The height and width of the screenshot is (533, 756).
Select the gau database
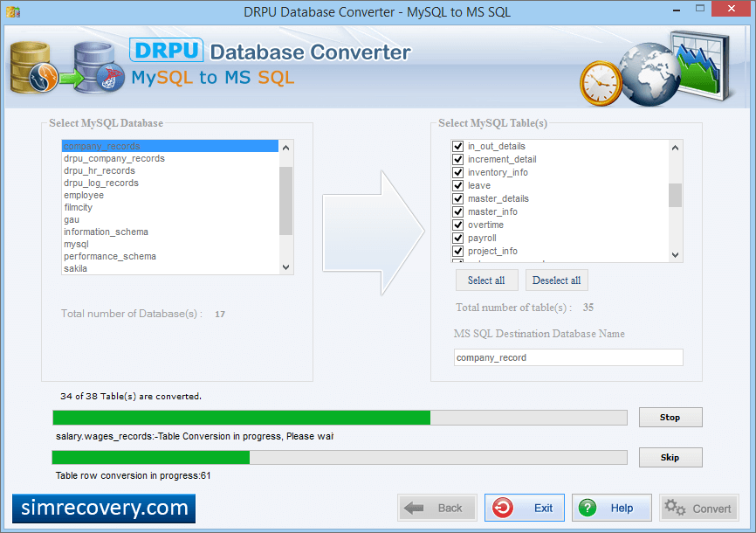[x=170, y=219]
